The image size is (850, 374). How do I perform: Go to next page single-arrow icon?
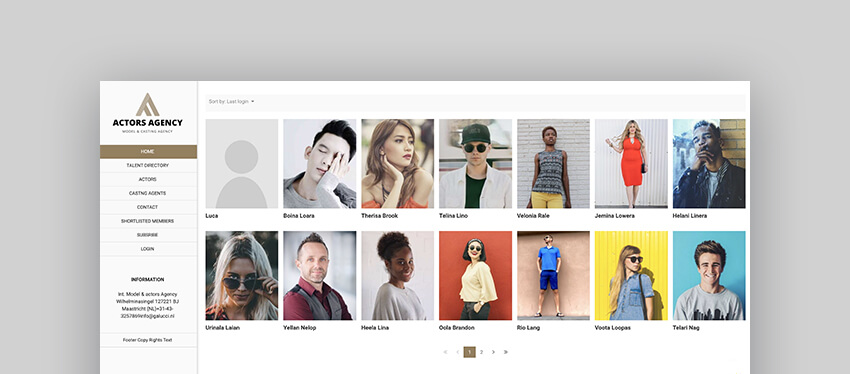click(x=493, y=352)
